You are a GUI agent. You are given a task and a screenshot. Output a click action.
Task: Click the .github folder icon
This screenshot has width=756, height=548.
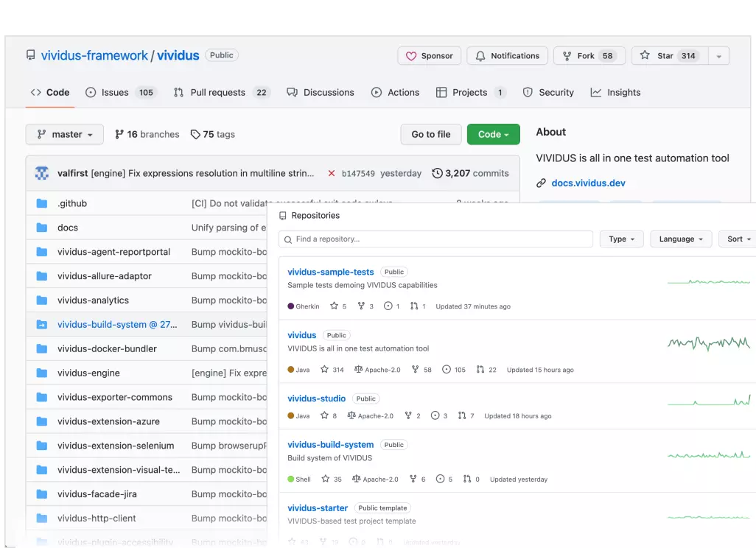42,203
